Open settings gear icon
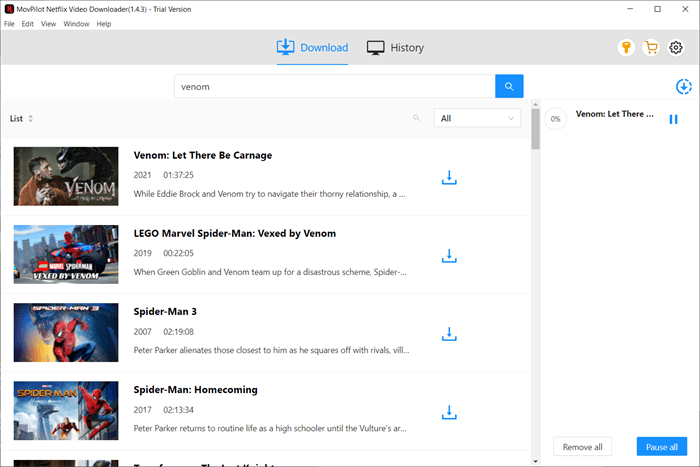 (676, 48)
